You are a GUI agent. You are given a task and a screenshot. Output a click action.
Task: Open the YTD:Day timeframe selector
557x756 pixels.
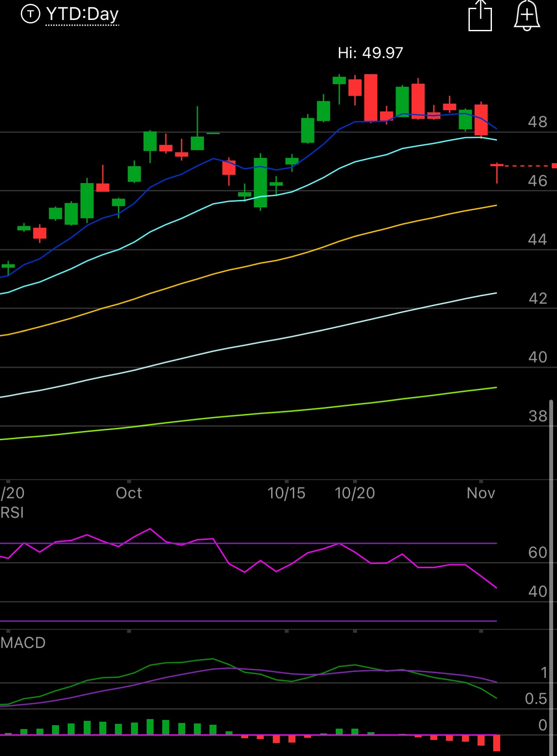pos(82,14)
